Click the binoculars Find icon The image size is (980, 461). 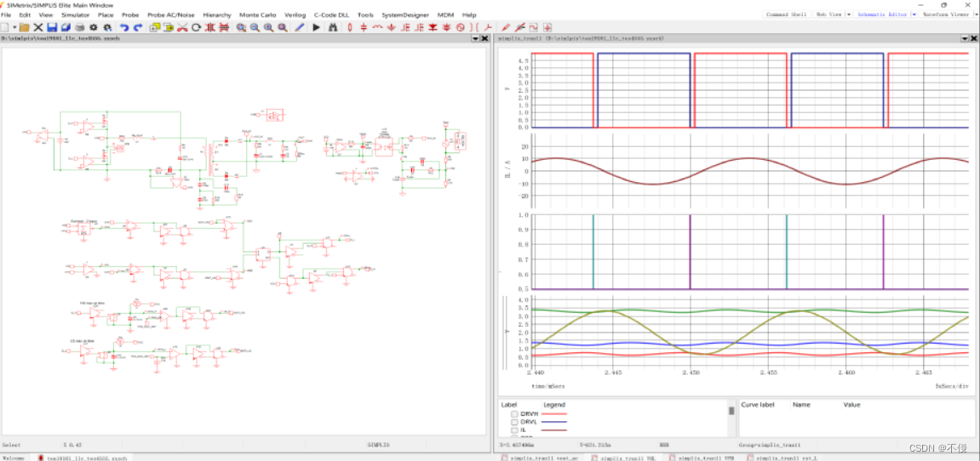[333, 27]
